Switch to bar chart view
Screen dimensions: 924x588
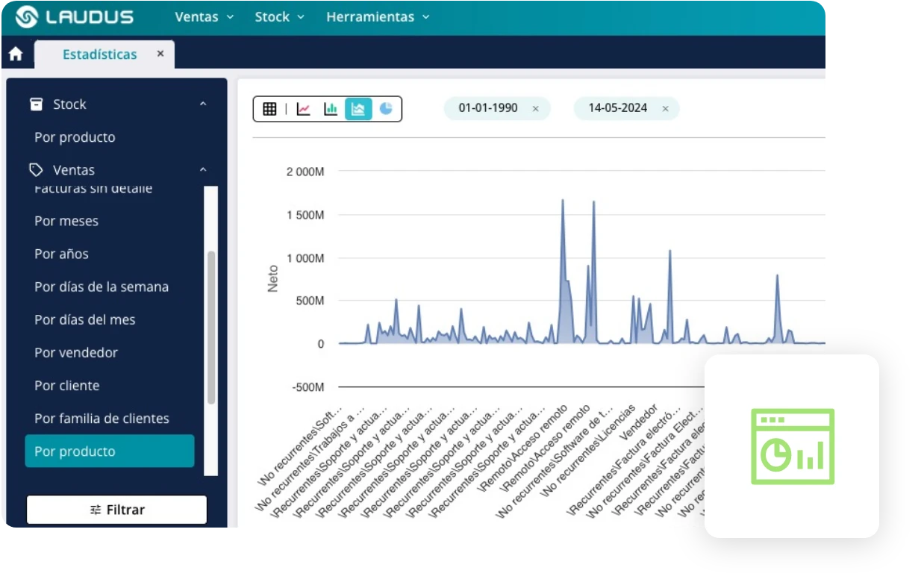point(331,109)
